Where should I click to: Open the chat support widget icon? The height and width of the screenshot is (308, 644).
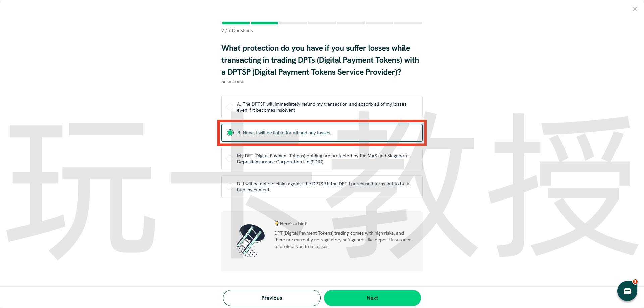[x=627, y=291]
